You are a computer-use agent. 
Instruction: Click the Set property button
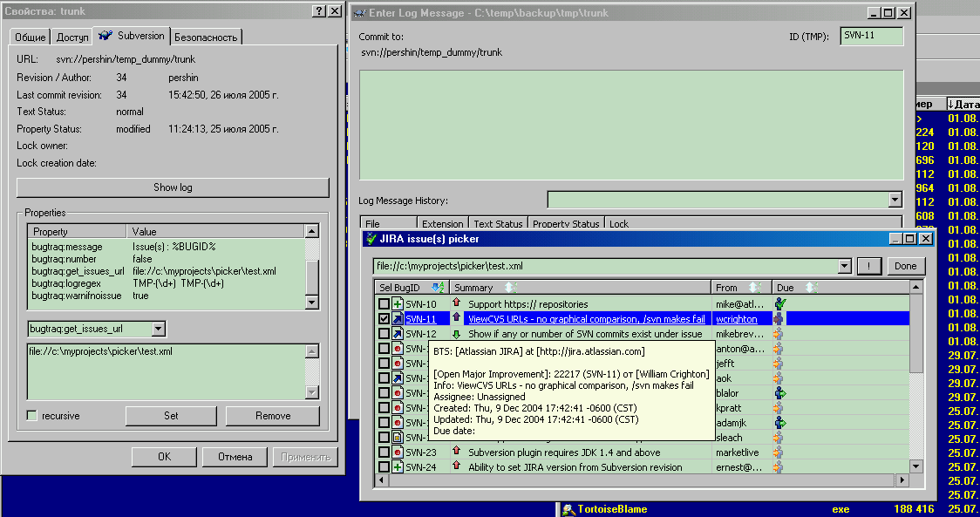click(171, 416)
